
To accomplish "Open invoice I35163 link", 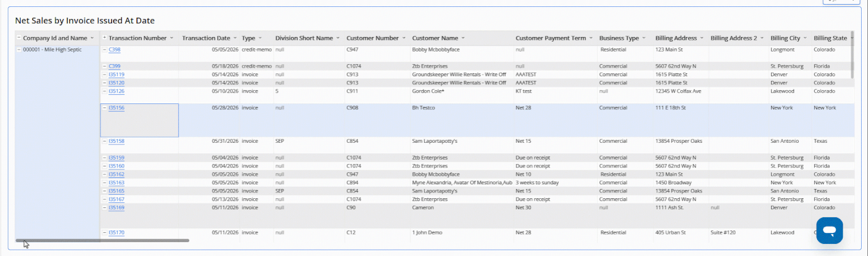I will [117, 183].
